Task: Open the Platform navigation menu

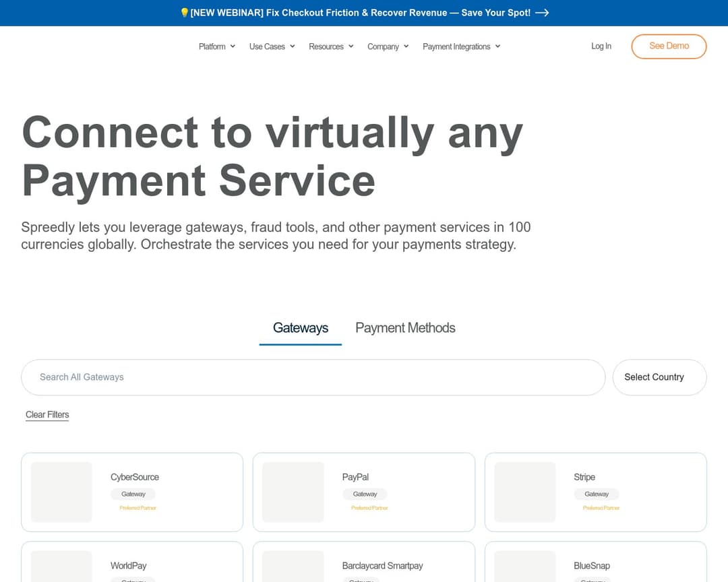Action: point(217,46)
